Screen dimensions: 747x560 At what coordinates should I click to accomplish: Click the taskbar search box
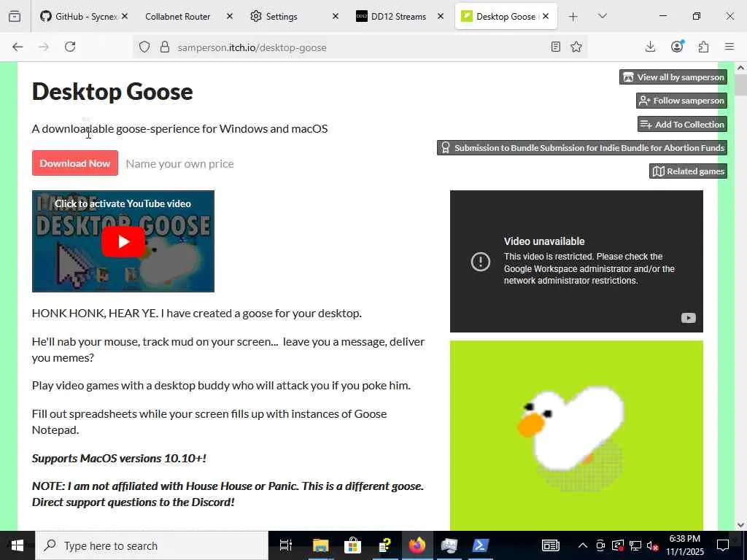coord(152,545)
